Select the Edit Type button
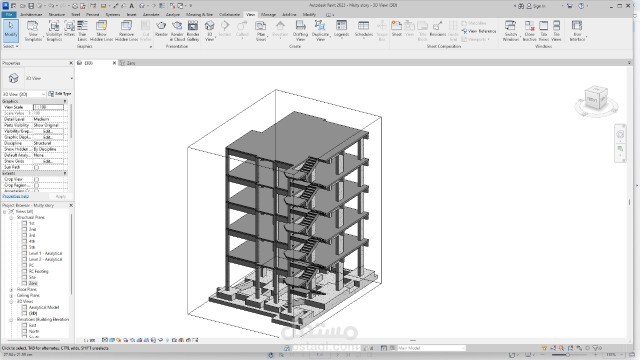The image size is (640, 360). tap(60, 94)
